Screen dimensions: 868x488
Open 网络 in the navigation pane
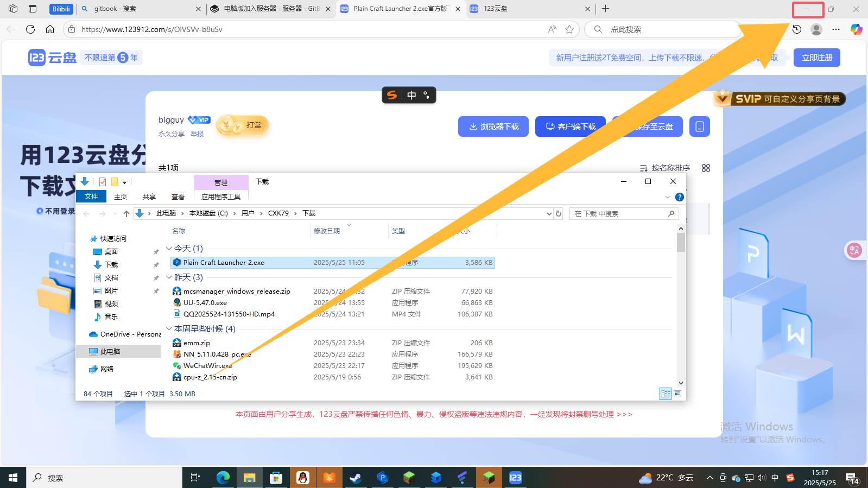click(x=107, y=369)
